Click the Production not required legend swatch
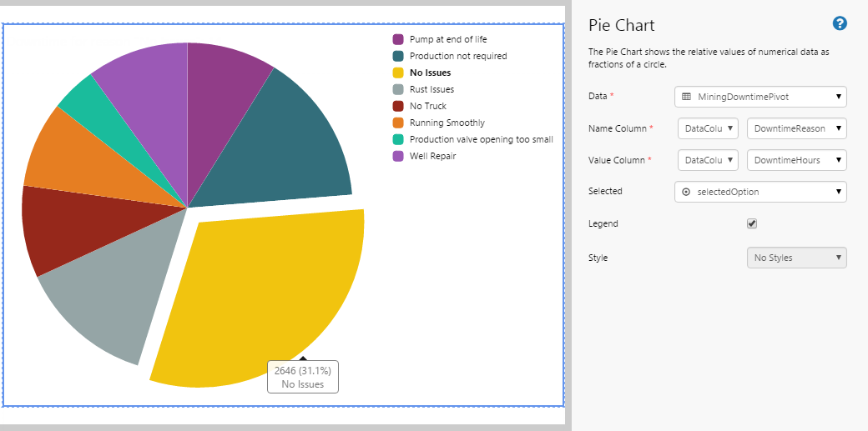This screenshot has width=868, height=431. click(398, 56)
